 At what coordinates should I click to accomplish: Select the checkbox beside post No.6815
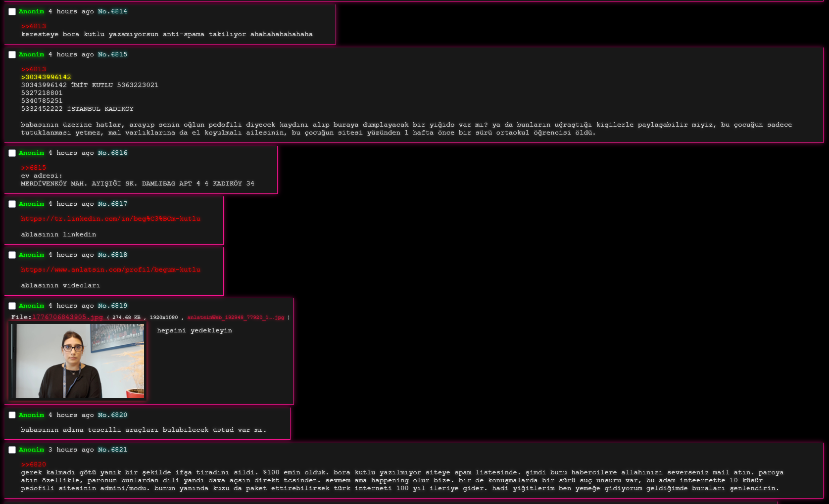click(12, 55)
